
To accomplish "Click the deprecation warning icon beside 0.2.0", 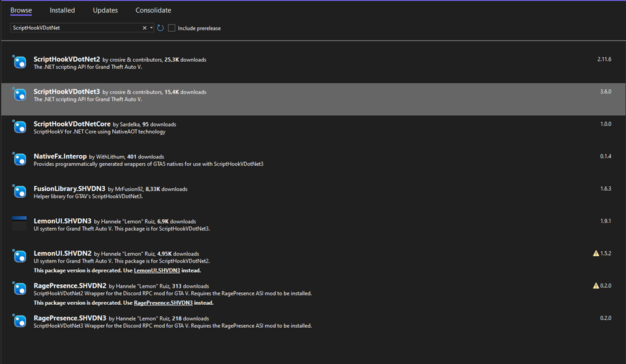I will click(595, 285).
